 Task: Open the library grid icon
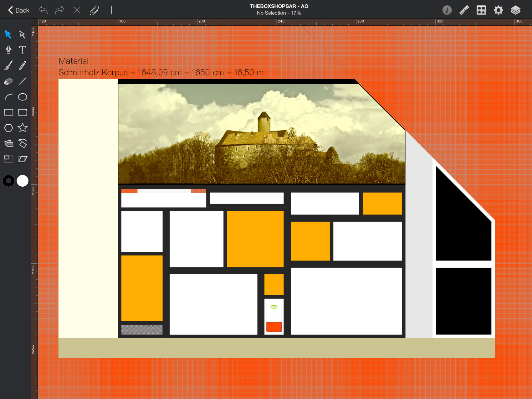[481, 10]
